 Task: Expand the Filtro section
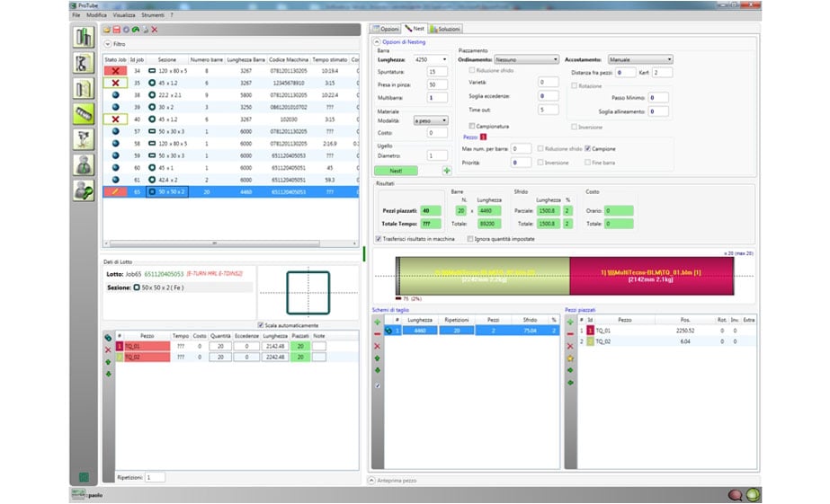tap(108, 42)
